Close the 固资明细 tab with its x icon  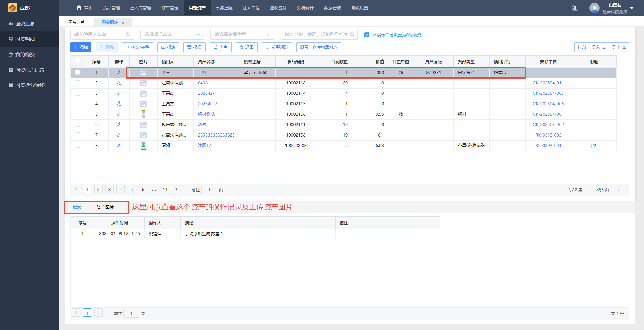tap(123, 23)
